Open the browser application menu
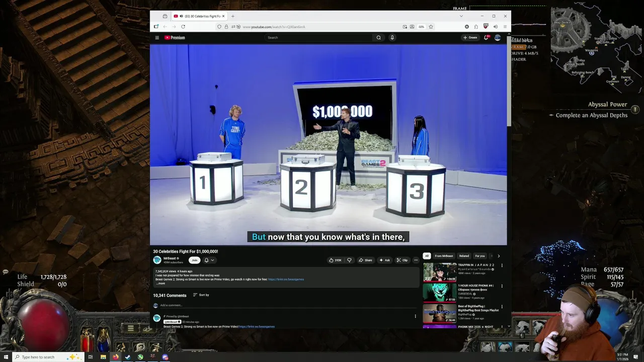Screen dimensions: 644x362 click(x=505, y=27)
